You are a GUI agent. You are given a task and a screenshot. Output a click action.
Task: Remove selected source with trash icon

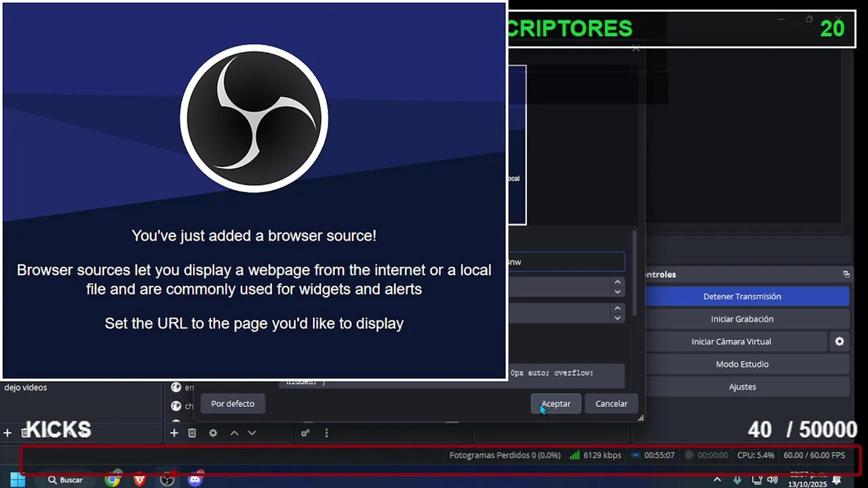(x=192, y=433)
